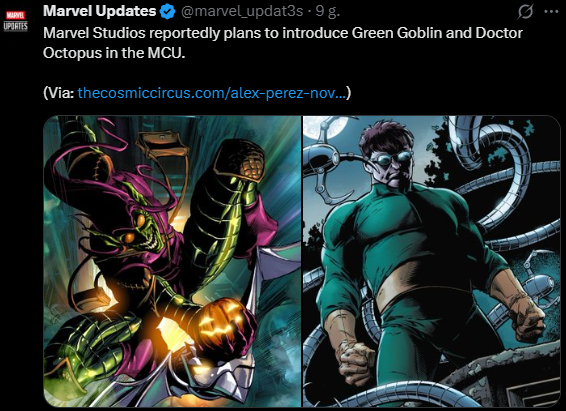Open the three-dot more options menu
Image resolution: width=566 pixels, height=411 pixels.
[x=551, y=12]
